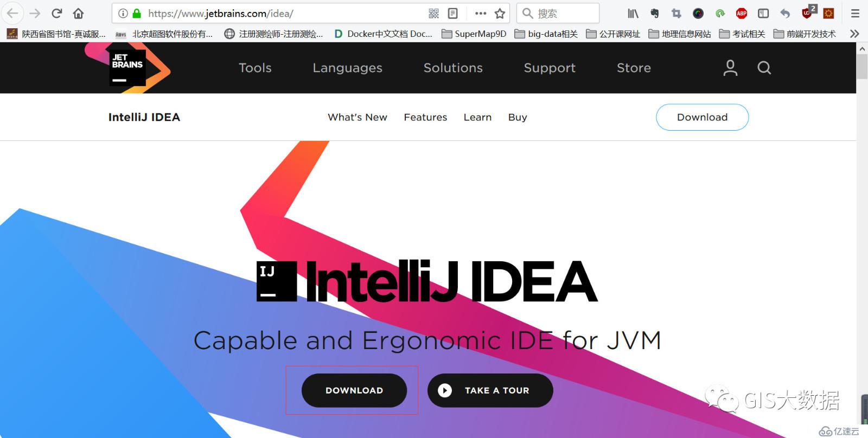The image size is (868, 438).
Task: Open the Support navigation menu
Action: click(550, 68)
